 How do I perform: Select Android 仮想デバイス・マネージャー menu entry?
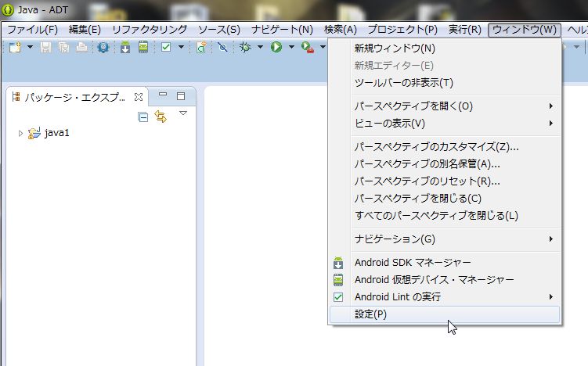click(x=446, y=279)
